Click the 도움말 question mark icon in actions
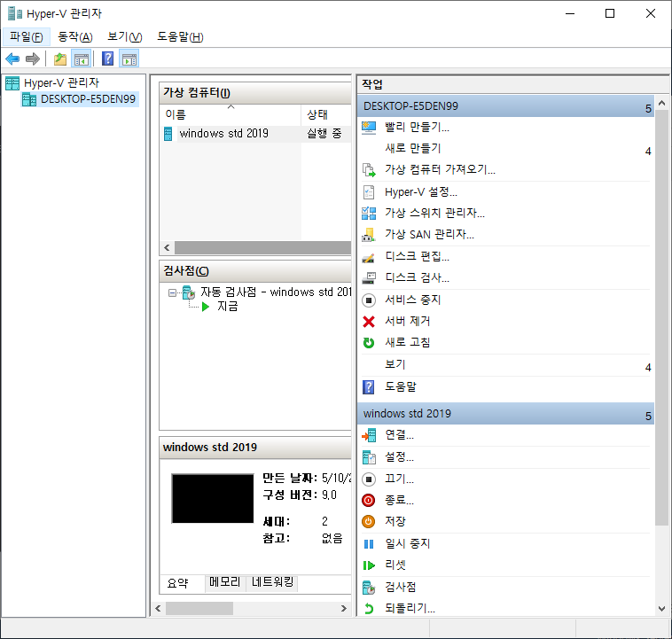The width and height of the screenshot is (672, 639). (369, 387)
